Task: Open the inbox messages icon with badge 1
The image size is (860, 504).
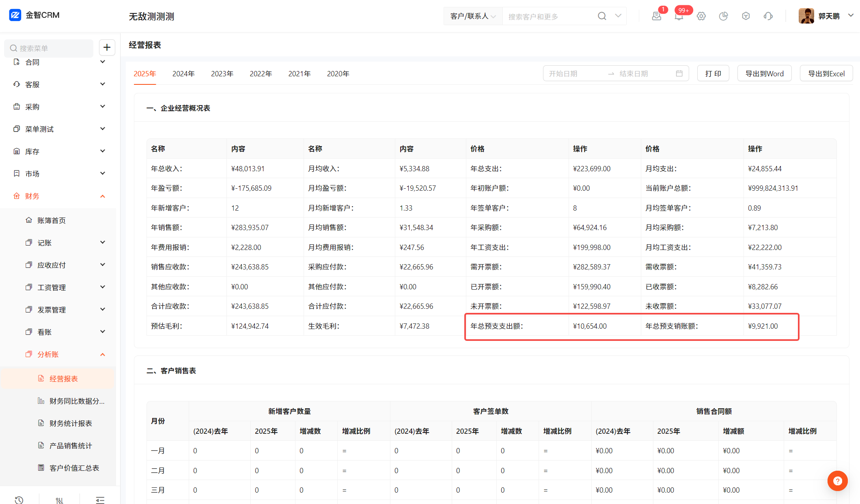Action: coord(656,16)
